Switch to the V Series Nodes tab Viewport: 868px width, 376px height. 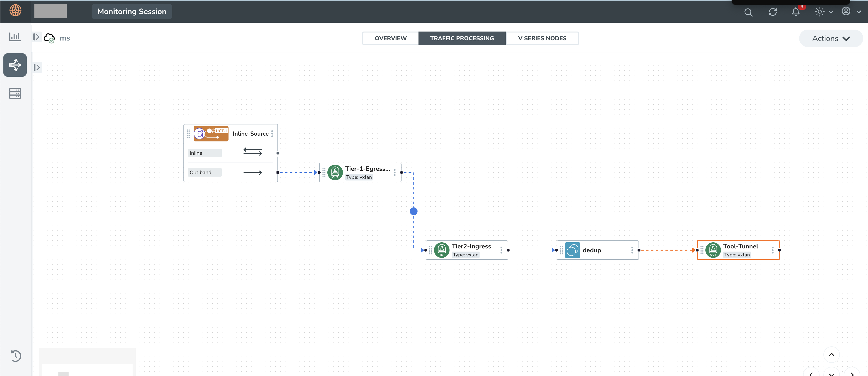[x=542, y=38]
